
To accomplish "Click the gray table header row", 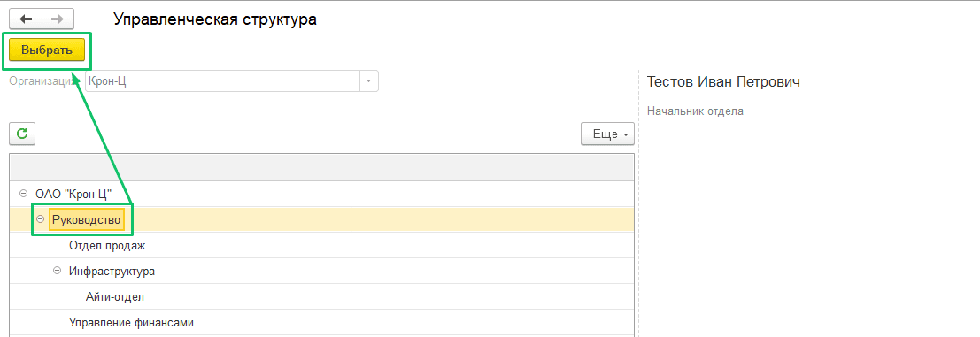I will tap(322, 167).
